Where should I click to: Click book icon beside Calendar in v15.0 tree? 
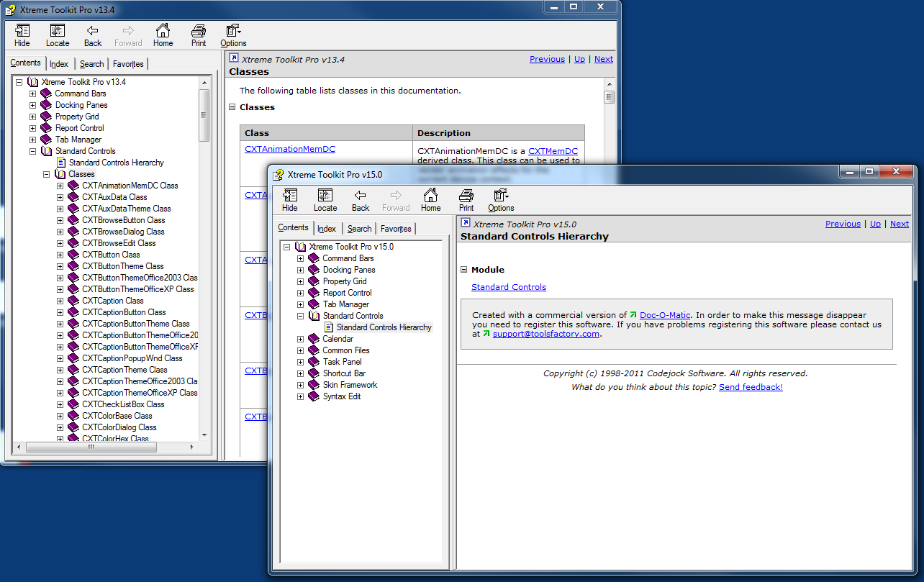point(314,339)
